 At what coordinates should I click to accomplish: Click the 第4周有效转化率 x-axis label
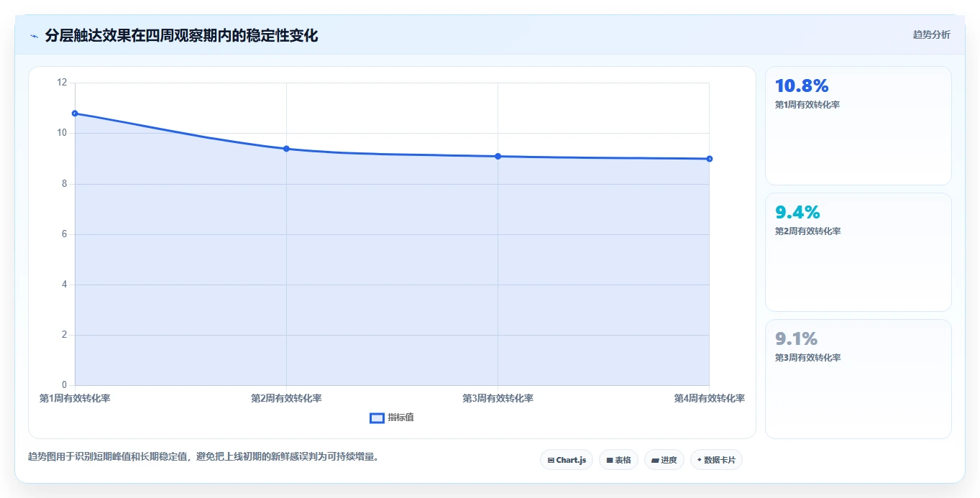[x=709, y=398]
